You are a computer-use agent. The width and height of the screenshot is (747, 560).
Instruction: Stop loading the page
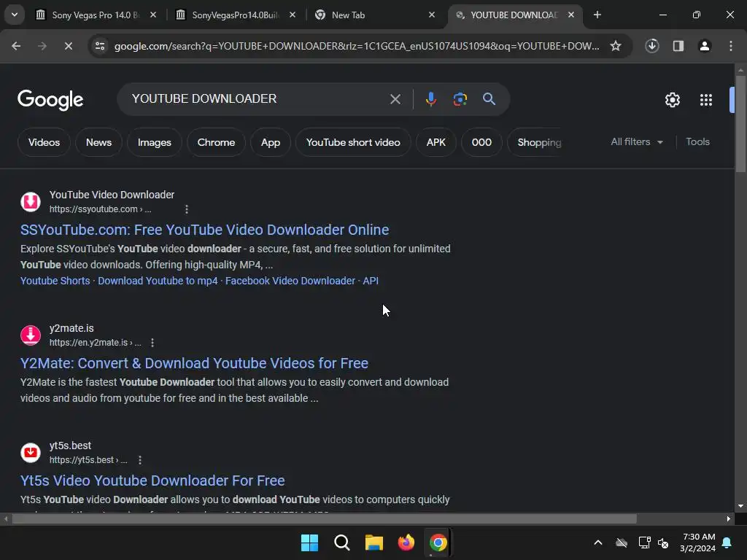pos(68,46)
